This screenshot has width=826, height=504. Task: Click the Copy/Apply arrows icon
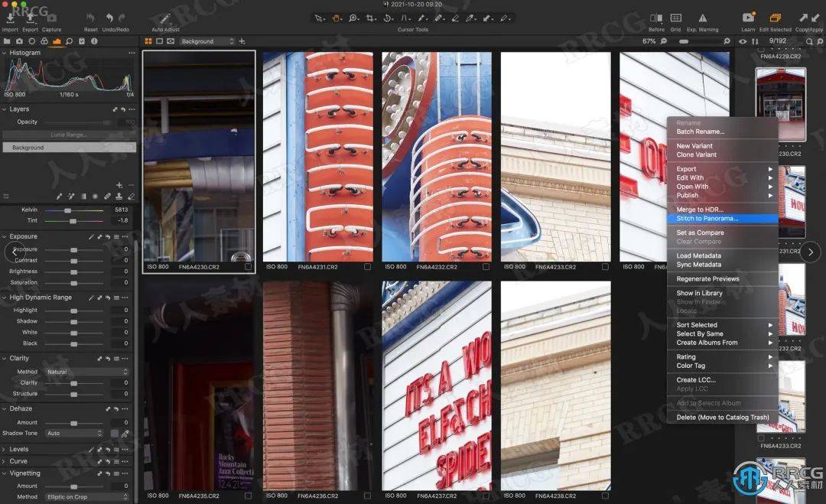pos(809,18)
